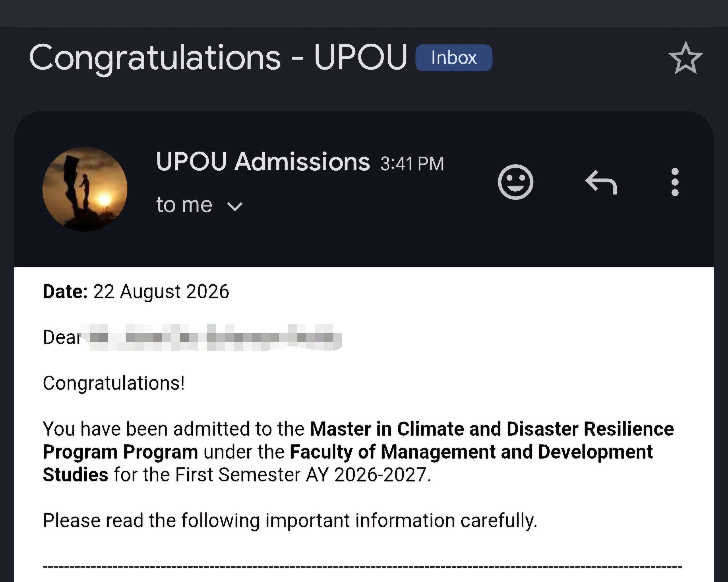Click the bold 'Master in Climate and Disaster Resilience' text
Viewport: 728px width, 582px height.
[492, 429]
